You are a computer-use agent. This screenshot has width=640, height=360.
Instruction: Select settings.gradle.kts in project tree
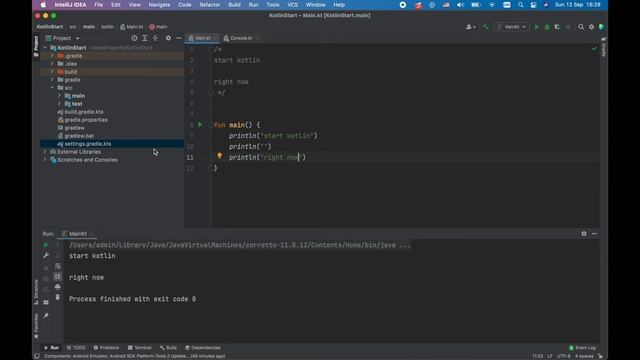pos(112,144)
